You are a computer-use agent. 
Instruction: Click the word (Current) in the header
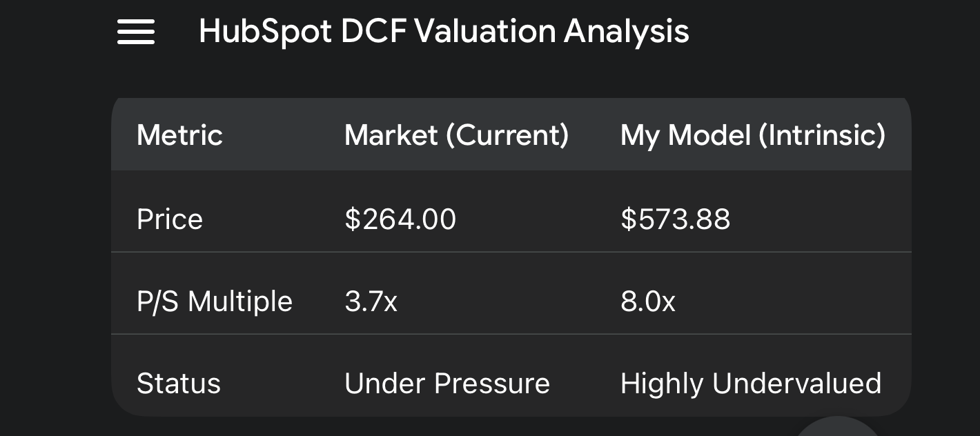pos(507,135)
